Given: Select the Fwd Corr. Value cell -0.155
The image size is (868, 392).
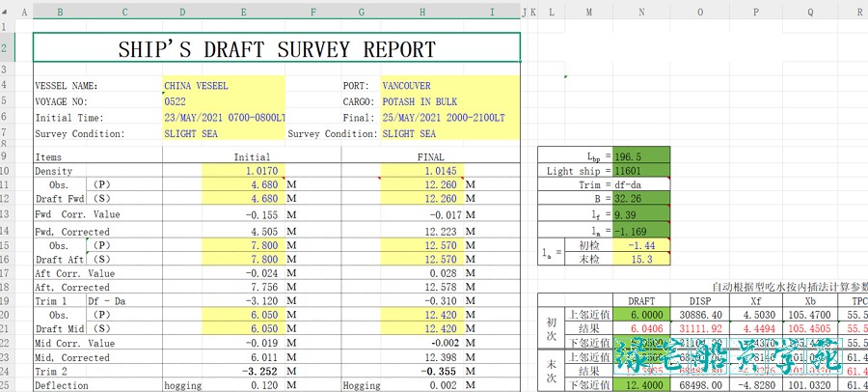Looking at the screenshot, I should [244, 214].
